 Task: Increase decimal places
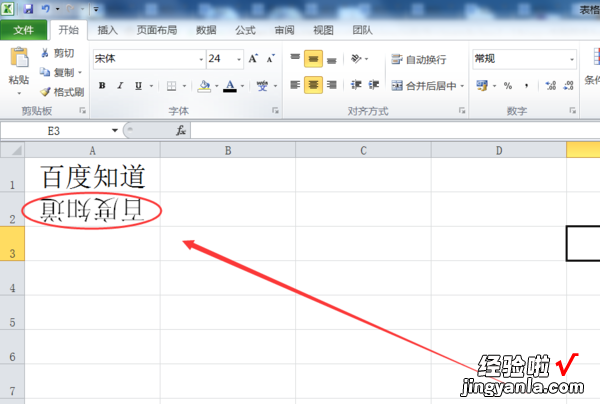click(x=551, y=86)
